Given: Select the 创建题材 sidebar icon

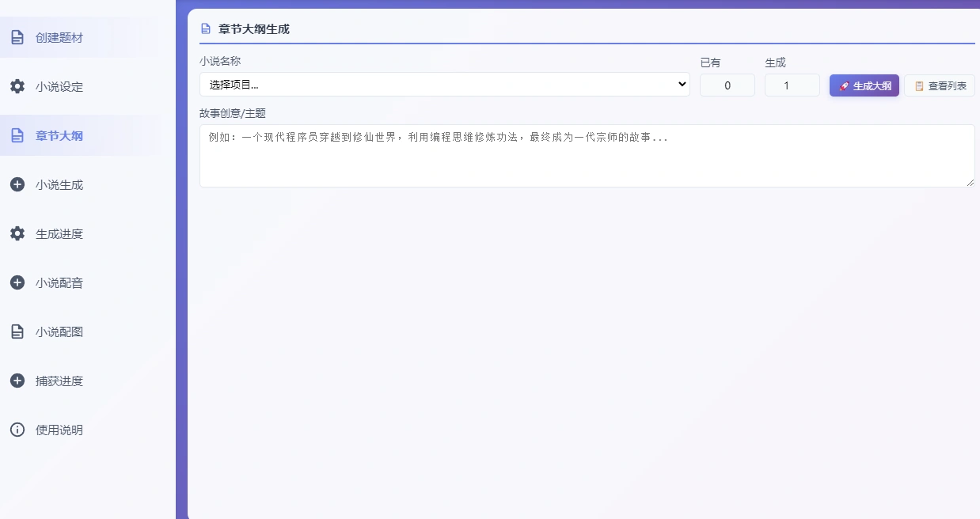Looking at the screenshot, I should [17, 37].
